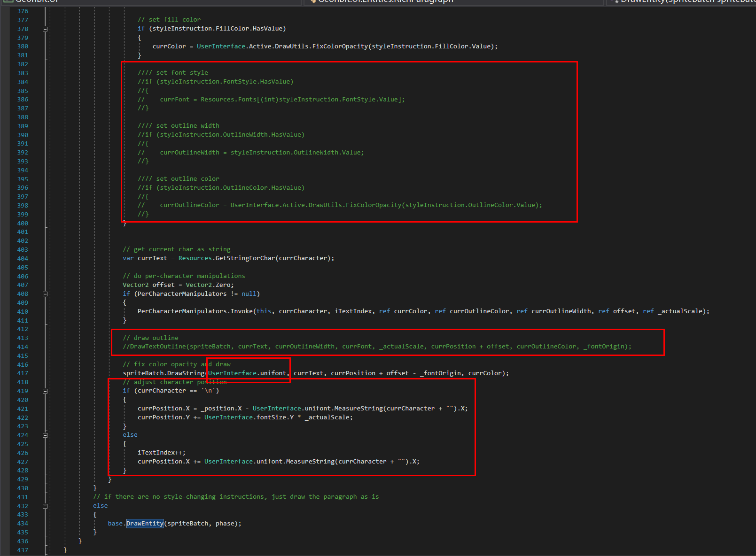The width and height of the screenshot is (756, 556).
Task: Click the method icon beside DrawEntity in navigation bar
Action: point(616,1)
